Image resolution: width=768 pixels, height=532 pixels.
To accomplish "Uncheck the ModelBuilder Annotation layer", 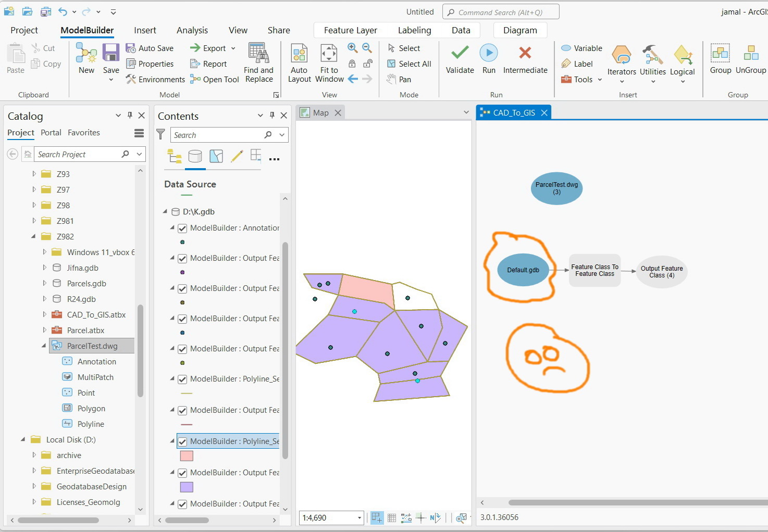I will coord(182,228).
